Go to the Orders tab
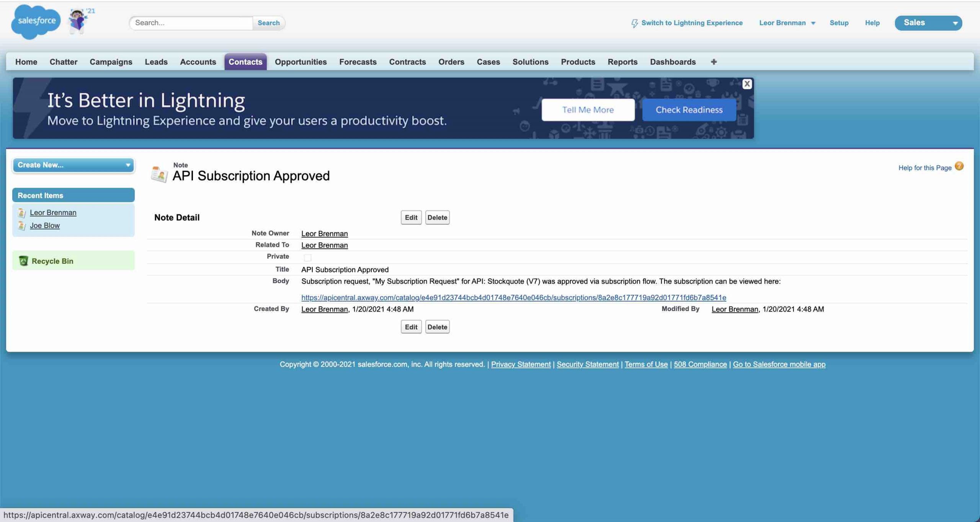 [451, 62]
